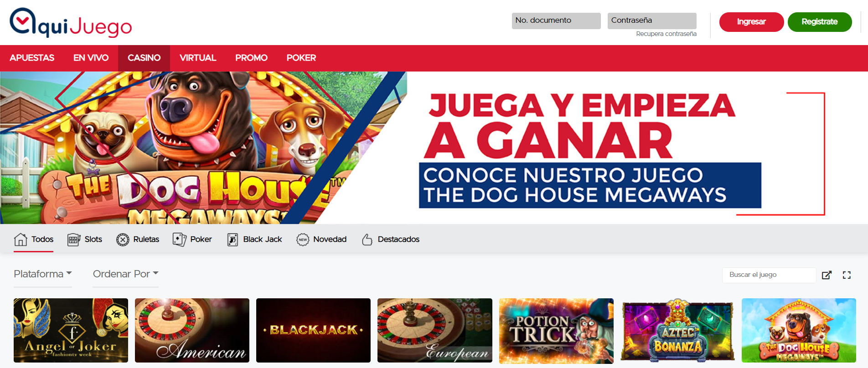The height and width of the screenshot is (368, 868).
Task: Select the Poker category label
Action: 201,240
